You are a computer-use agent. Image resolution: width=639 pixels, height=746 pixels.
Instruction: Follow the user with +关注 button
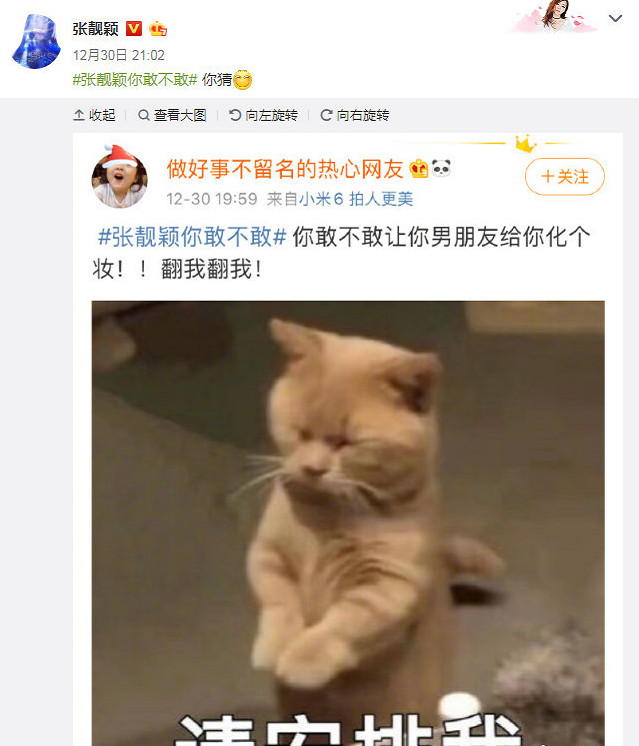565,177
